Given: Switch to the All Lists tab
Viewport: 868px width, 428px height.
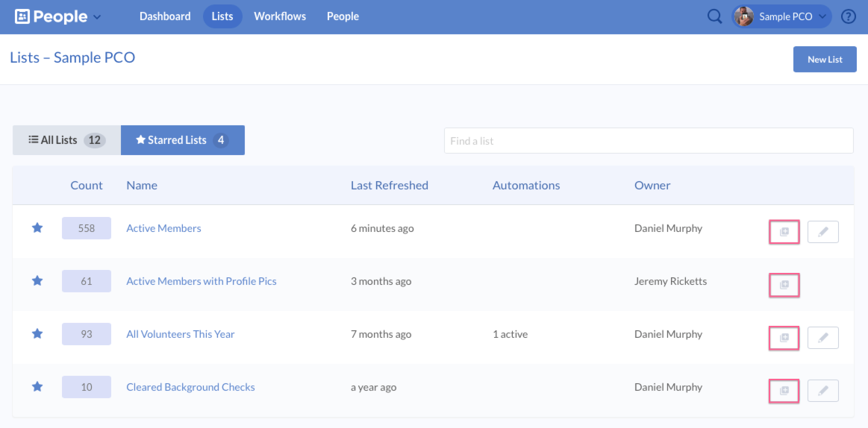Looking at the screenshot, I should click(66, 140).
